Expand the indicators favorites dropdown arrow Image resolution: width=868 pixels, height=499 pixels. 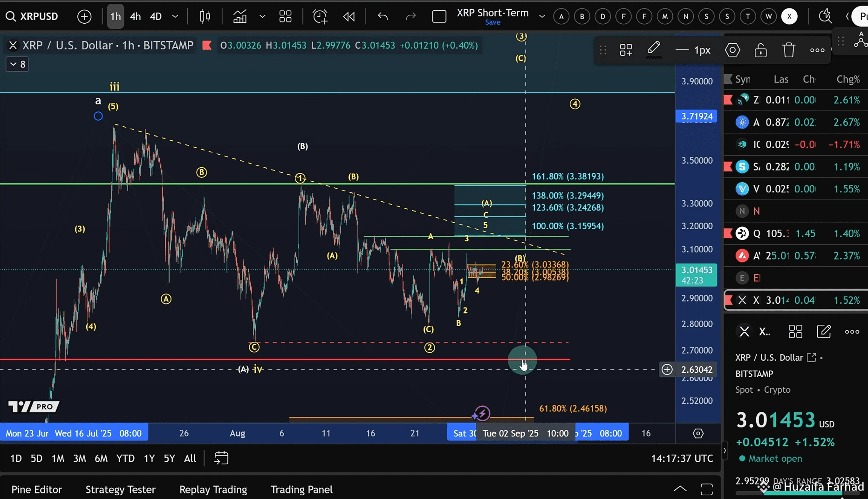click(262, 16)
